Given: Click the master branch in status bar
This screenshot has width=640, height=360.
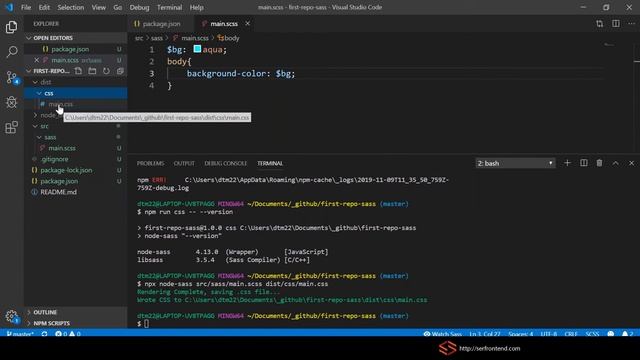Looking at the screenshot, I should click(20, 334).
